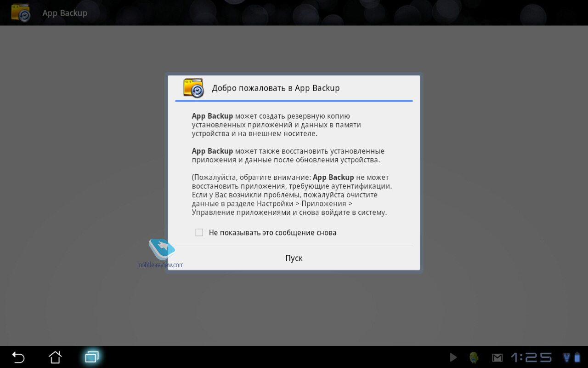This screenshot has height=368, width=588.
Task: Click the first paragraph about резервную копию
Action: [x=276, y=125]
